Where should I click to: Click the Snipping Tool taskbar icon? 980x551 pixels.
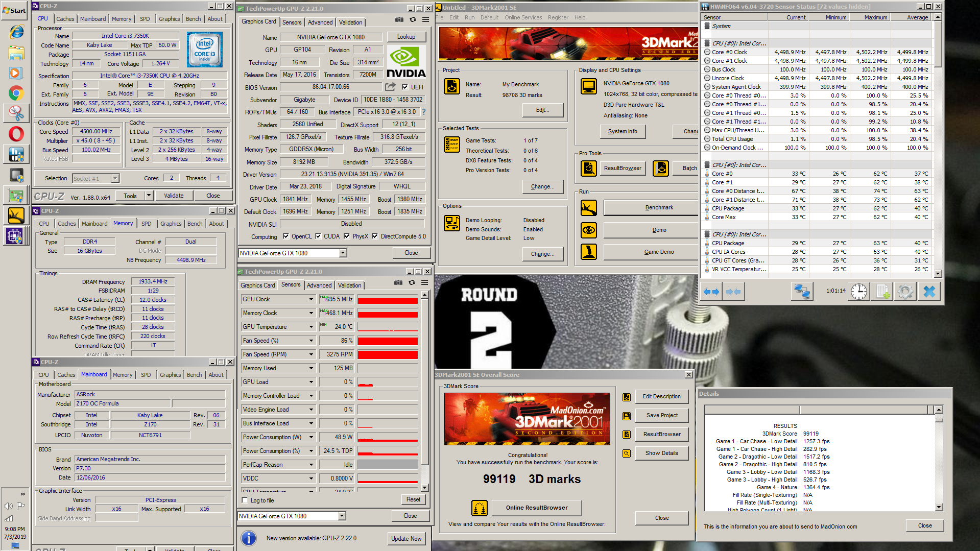(x=16, y=113)
